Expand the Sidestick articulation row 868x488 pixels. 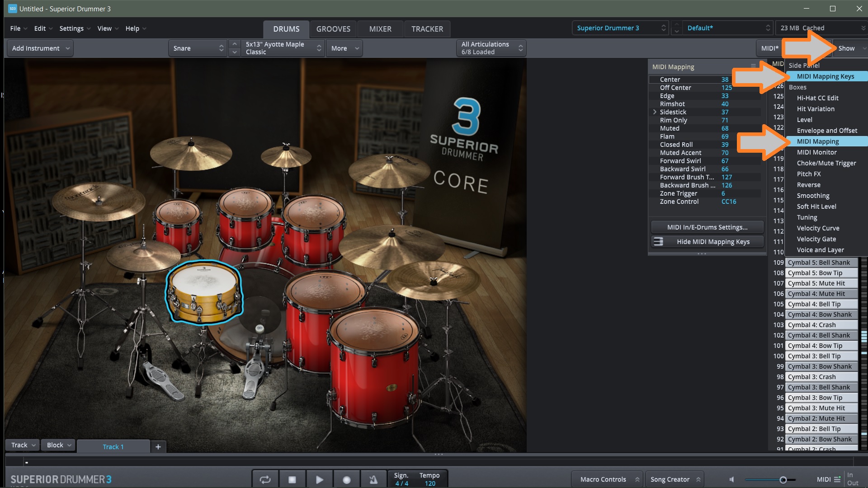[655, 112]
